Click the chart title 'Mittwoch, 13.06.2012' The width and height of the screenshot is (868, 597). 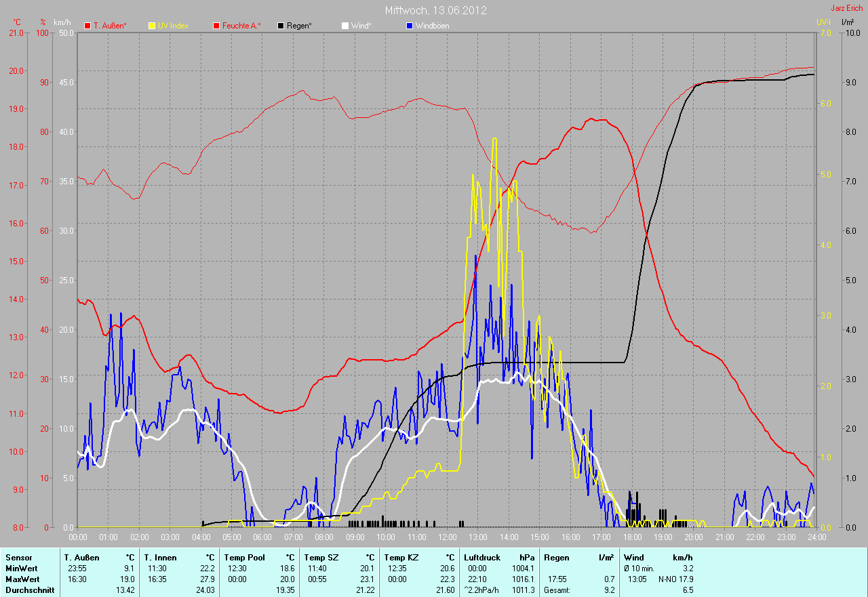(x=435, y=10)
